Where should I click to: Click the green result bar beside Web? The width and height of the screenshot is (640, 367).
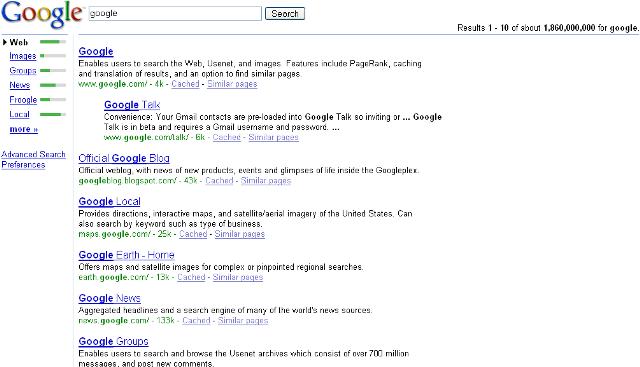[x=53, y=42]
